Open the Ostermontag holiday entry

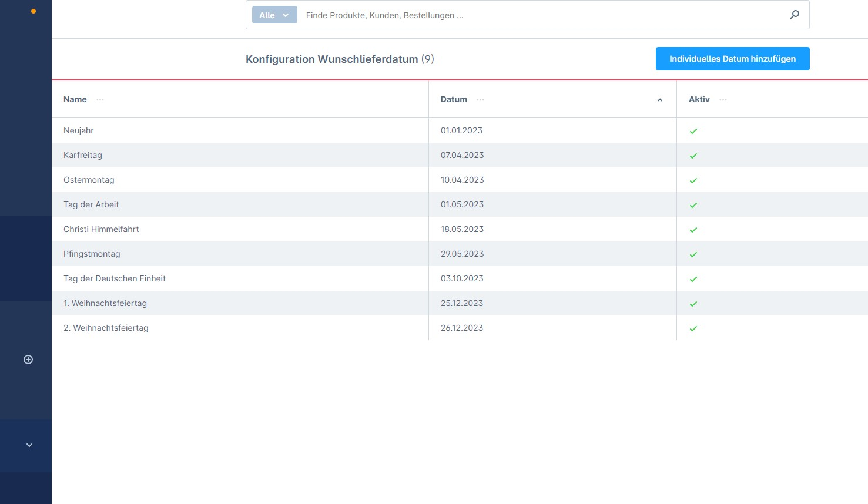[x=89, y=180]
